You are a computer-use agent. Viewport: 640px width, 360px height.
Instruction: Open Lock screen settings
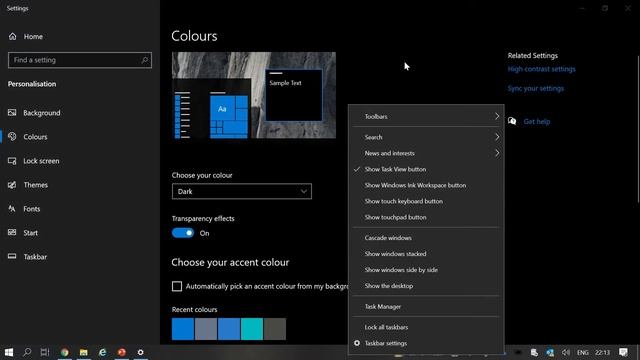pos(33,161)
